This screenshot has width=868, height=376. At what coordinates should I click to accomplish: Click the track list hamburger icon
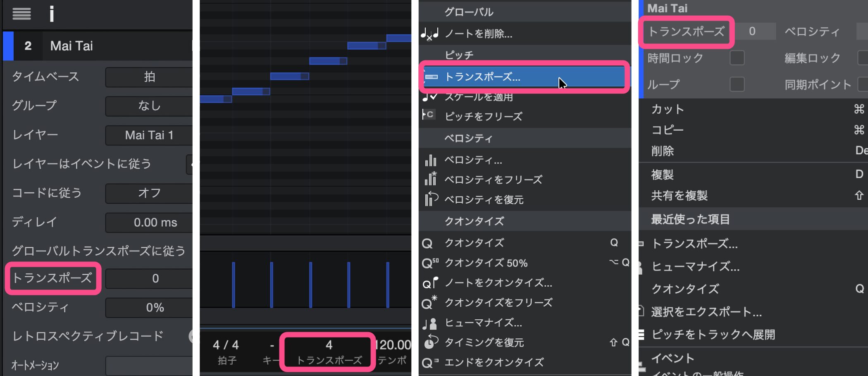pos(21,14)
